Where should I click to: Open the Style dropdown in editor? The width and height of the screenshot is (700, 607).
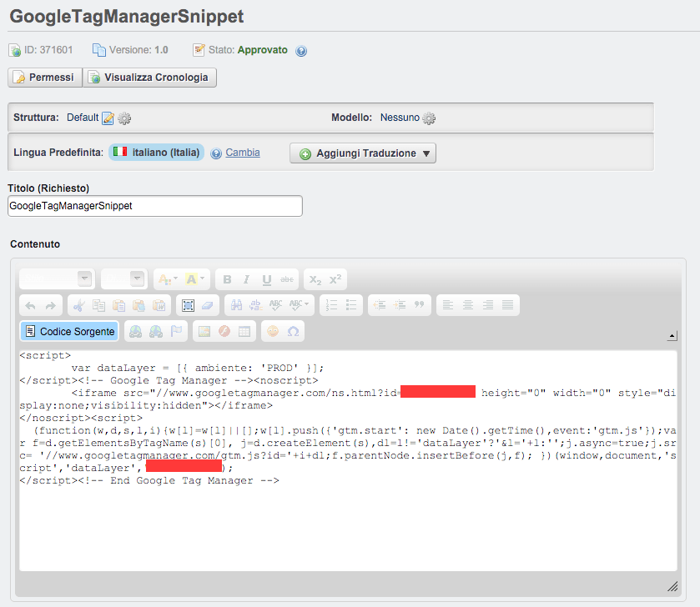pos(57,279)
